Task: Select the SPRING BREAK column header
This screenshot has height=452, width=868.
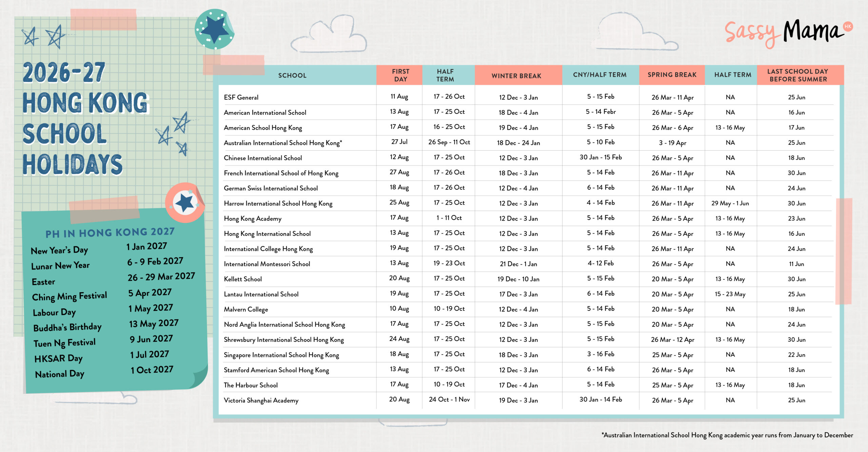Action: [672, 75]
